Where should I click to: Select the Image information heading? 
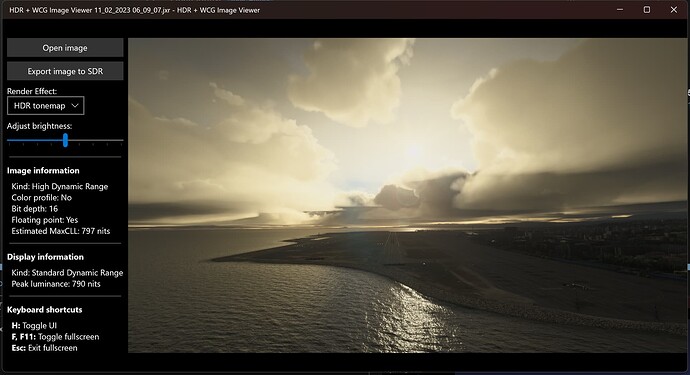coord(43,171)
